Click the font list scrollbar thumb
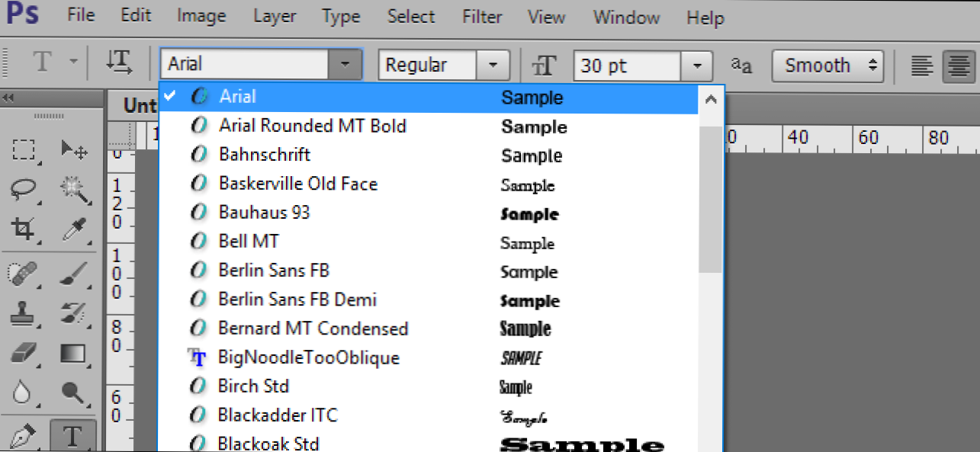980x452 pixels. click(x=710, y=198)
